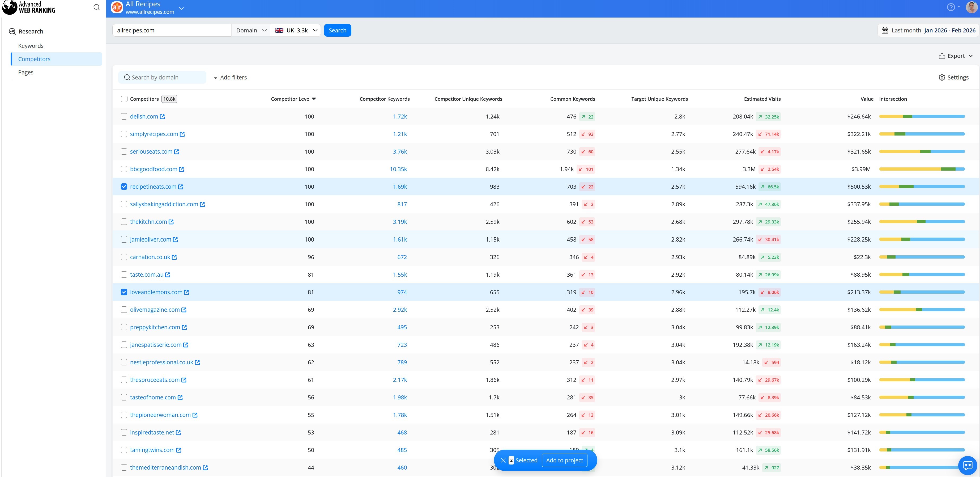Uncheck the recipetineats.com row checkbox
Screen dimensions: 980x477
click(124, 187)
